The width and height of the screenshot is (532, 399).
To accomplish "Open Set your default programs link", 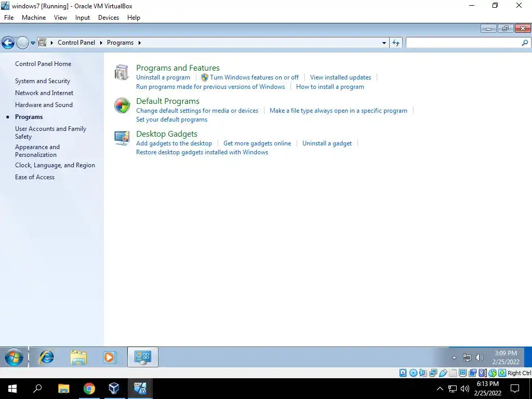I will pos(171,119).
